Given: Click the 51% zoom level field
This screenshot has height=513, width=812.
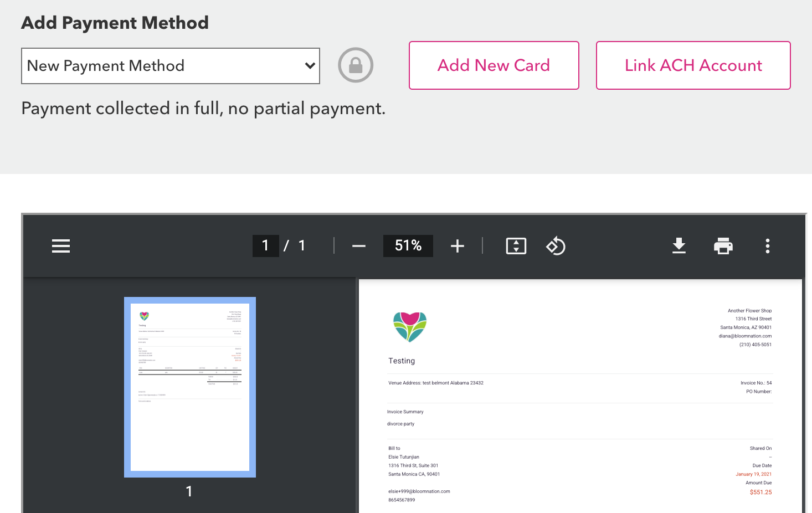Looking at the screenshot, I should point(408,245).
